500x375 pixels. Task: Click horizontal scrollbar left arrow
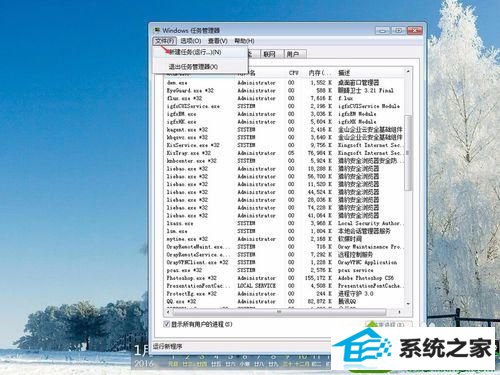click(x=168, y=312)
